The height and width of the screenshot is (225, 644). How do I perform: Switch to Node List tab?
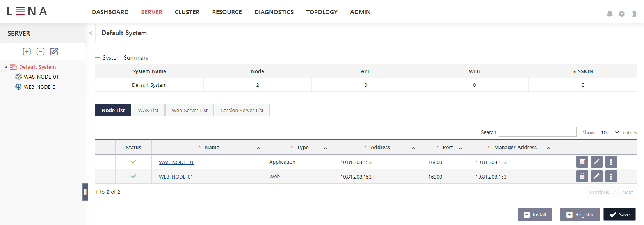(113, 110)
